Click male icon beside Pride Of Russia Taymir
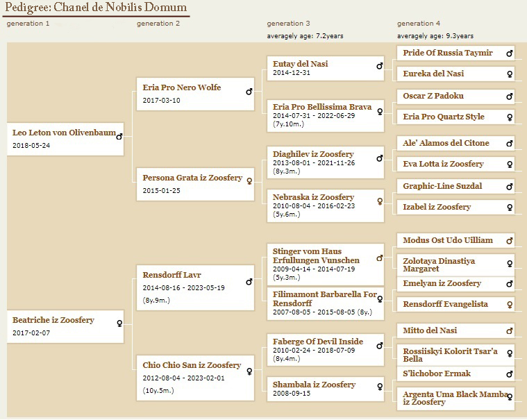Screen dimensions: 527x420 [x=510, y=53]
